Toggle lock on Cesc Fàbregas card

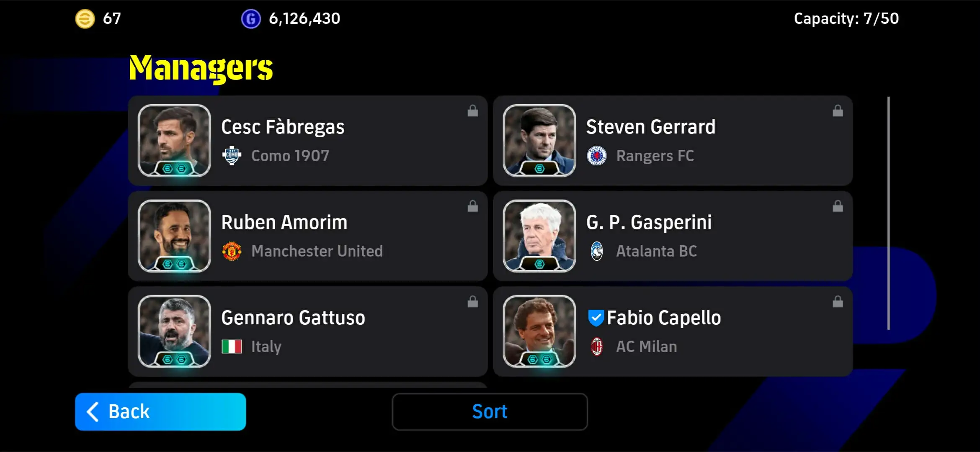click(x=472, y=111)
